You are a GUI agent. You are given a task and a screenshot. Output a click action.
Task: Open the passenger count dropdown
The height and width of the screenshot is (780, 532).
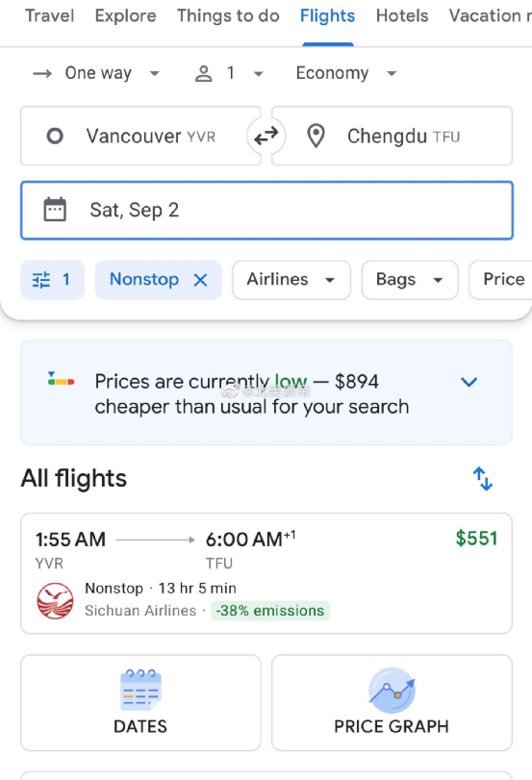(229, 73)
